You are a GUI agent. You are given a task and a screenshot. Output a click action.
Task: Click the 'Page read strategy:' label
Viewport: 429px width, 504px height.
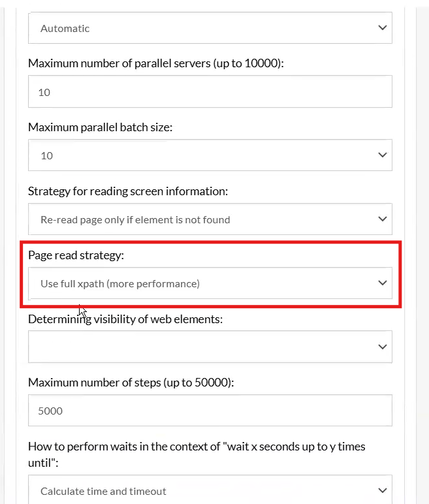(x=76, y=255)
